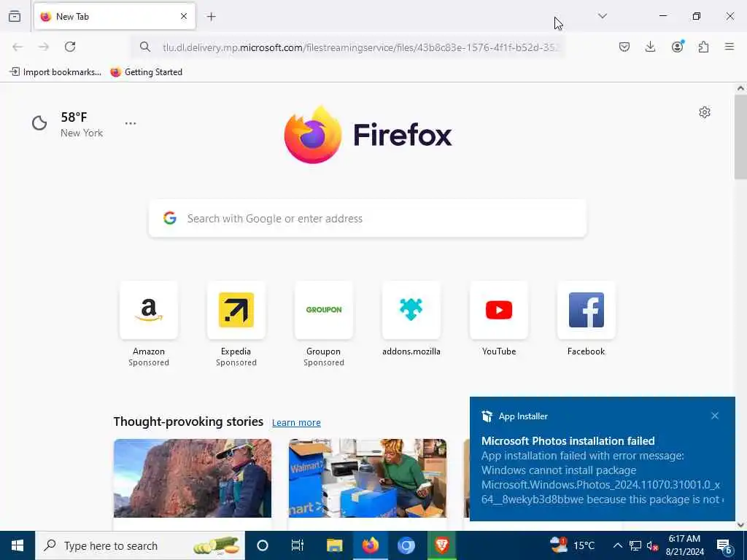This screenshot has width=747, height=560.
Task: Open weather widget options ellipsis
Action: tap(131, 123)
